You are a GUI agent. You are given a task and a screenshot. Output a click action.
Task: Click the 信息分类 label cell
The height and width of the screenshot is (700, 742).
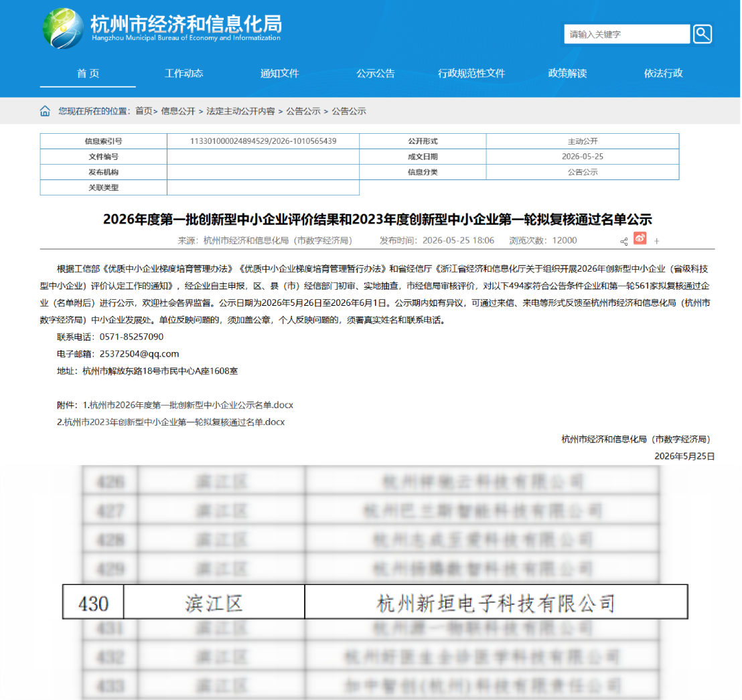point(423,172)
